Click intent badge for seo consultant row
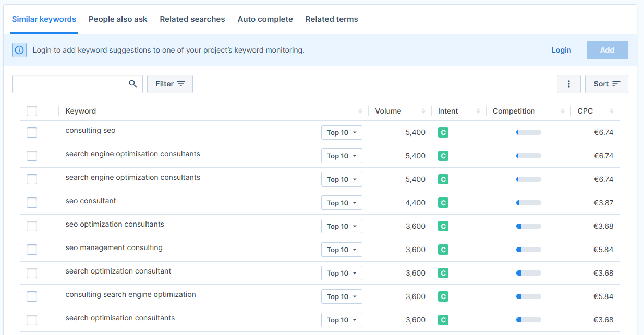Screen dimensions: 644x335 (443, 203)
